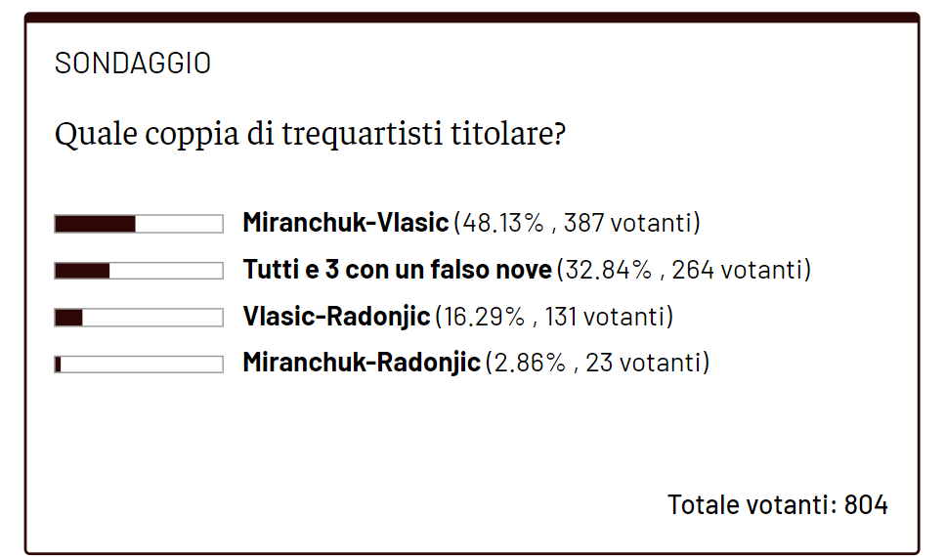Select the Miranchuk-Vlasic option label
This screenshot has width=945, height=560.
click(345, 223)
